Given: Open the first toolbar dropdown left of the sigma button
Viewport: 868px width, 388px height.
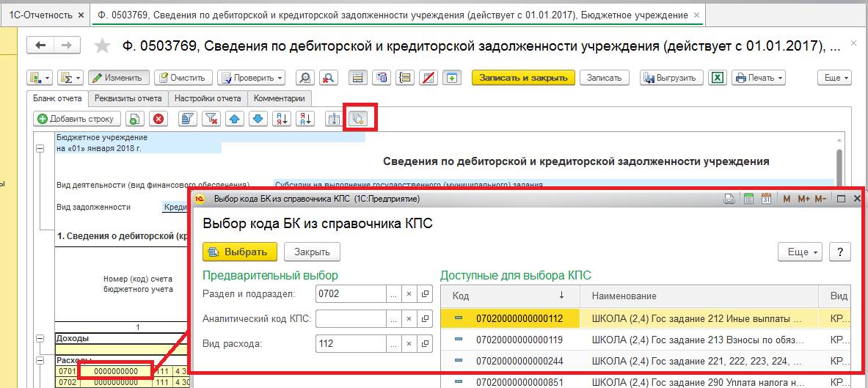Looking at the screenshot, I should coord(41,78).
